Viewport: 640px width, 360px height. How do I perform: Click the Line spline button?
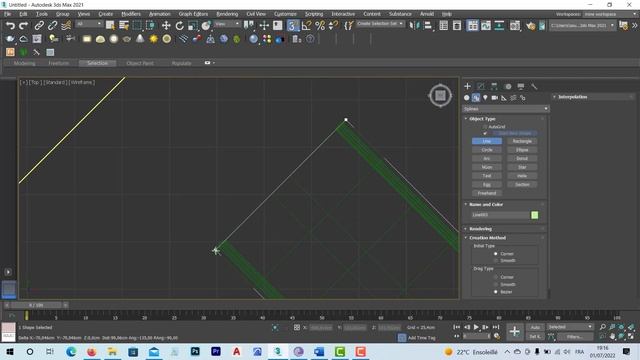pyautogui.click(x=487, y=141)
